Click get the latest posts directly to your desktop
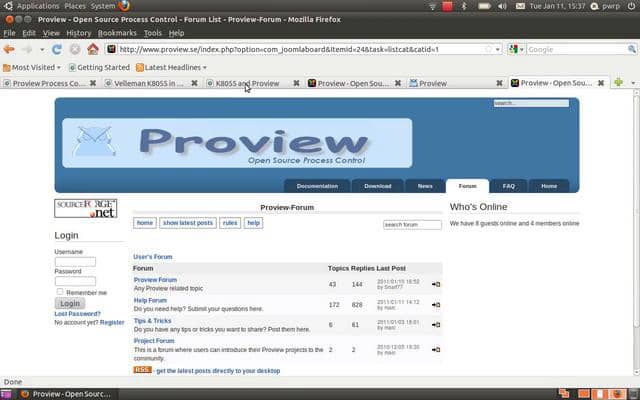Image resolution: width=640 pixels, height=400 pixels. (x=218, y=371)
